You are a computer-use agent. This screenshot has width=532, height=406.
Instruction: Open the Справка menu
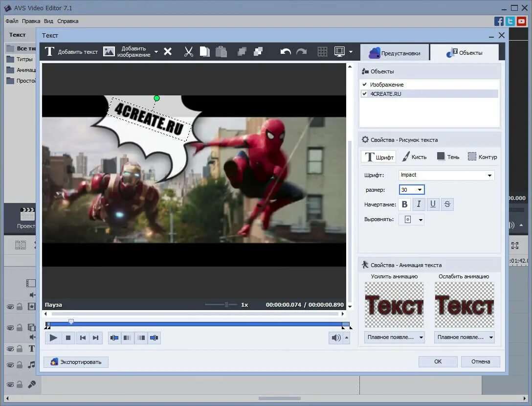[x=68, y=21]
